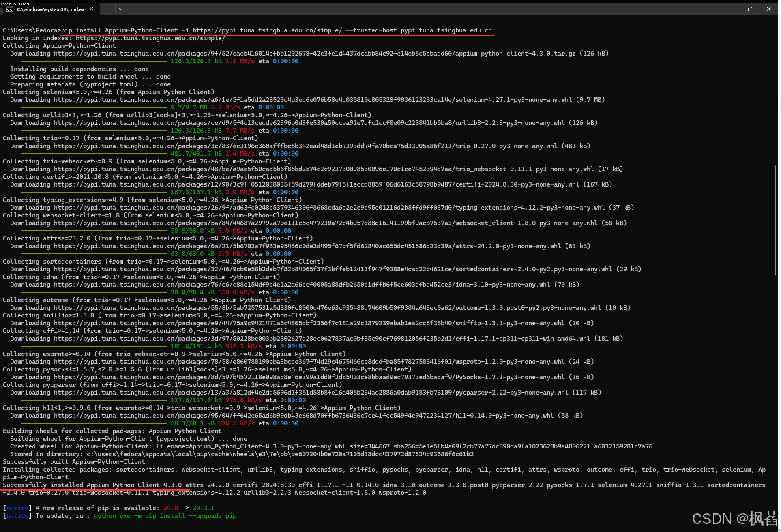Click the cmd.exe icon on the tab
781x532 pixels.
point(10,9)
